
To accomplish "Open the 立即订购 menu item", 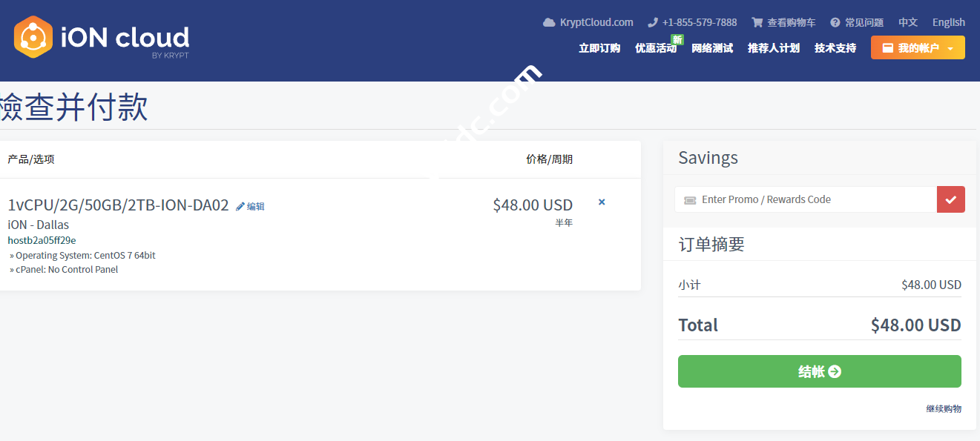I will 599,48.
